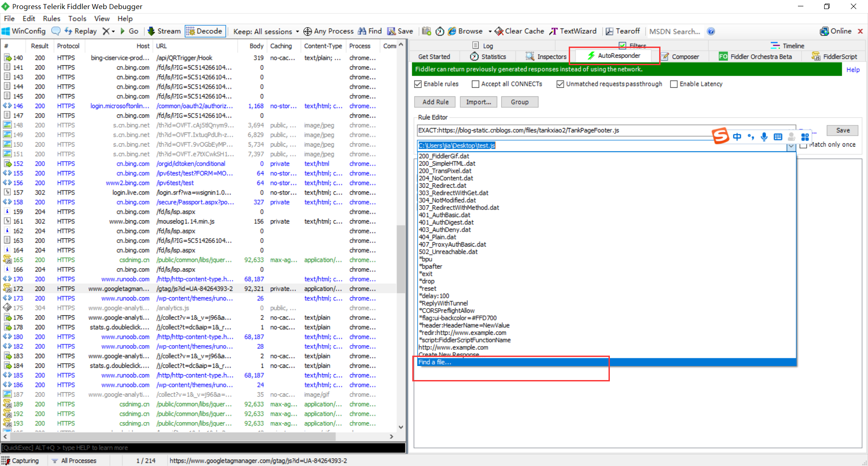The height and width of the screenshot is (466, 868).
Task: Click the Import... button
Action: [478, 102]
